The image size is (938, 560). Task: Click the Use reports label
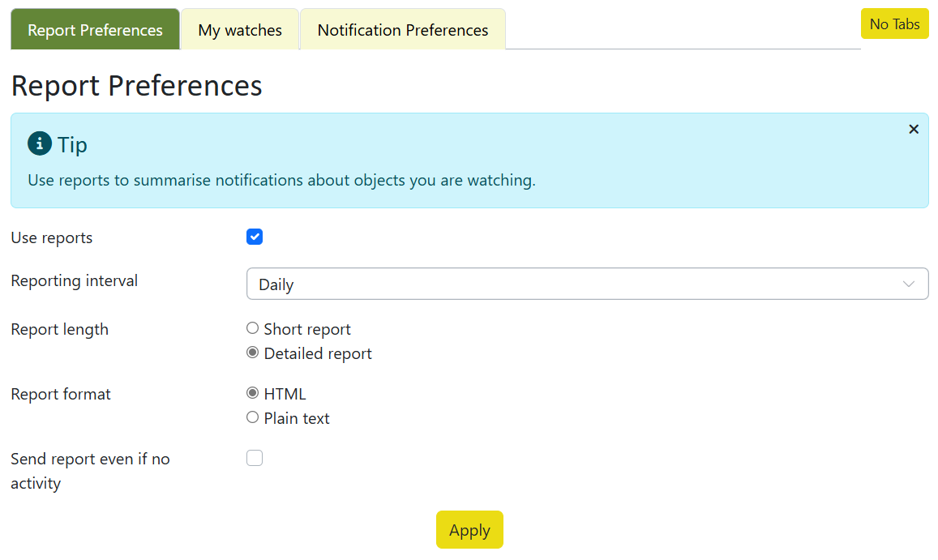[51, 238]
